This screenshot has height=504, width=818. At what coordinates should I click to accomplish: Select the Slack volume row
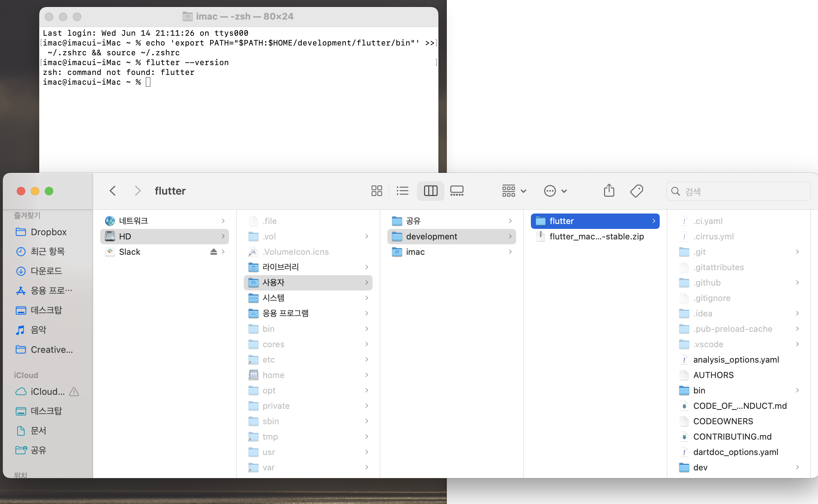165,252
